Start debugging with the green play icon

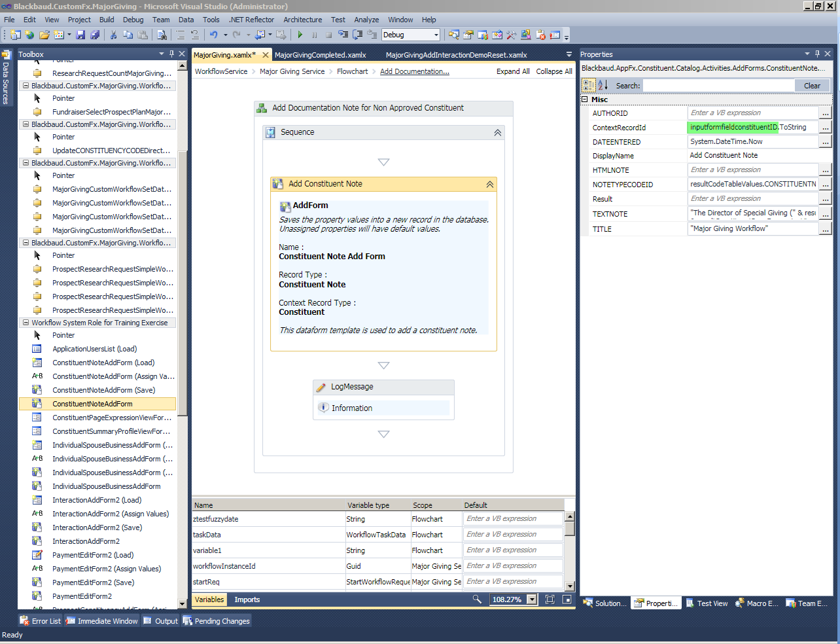point(300,35)
